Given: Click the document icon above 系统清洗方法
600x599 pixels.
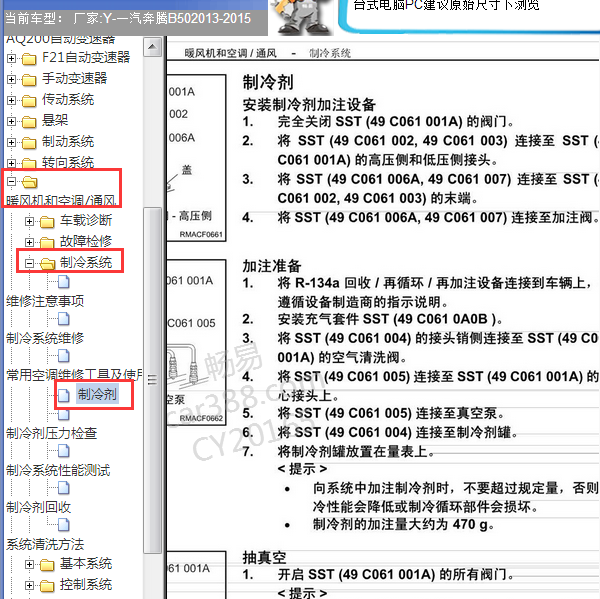Looking at the screenshot, I should point(64,525).
